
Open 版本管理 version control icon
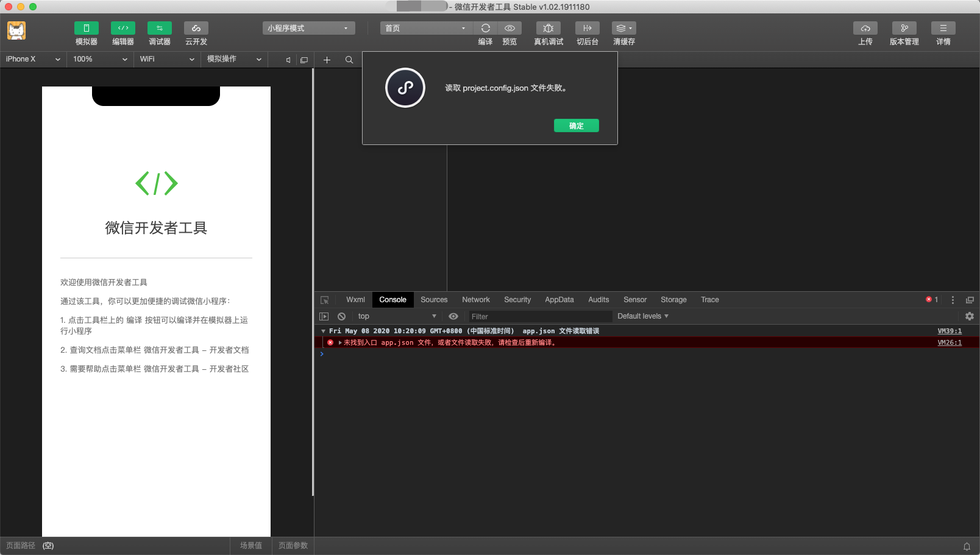(904, 28)
